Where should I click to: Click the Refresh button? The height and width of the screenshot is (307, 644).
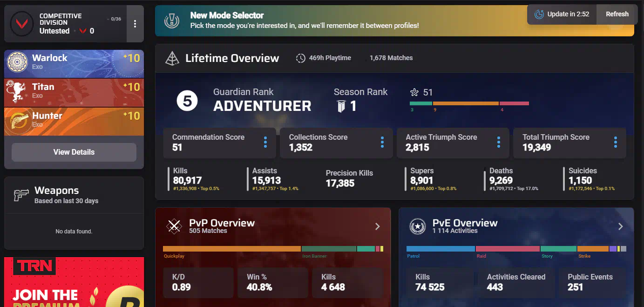(617, 14)
